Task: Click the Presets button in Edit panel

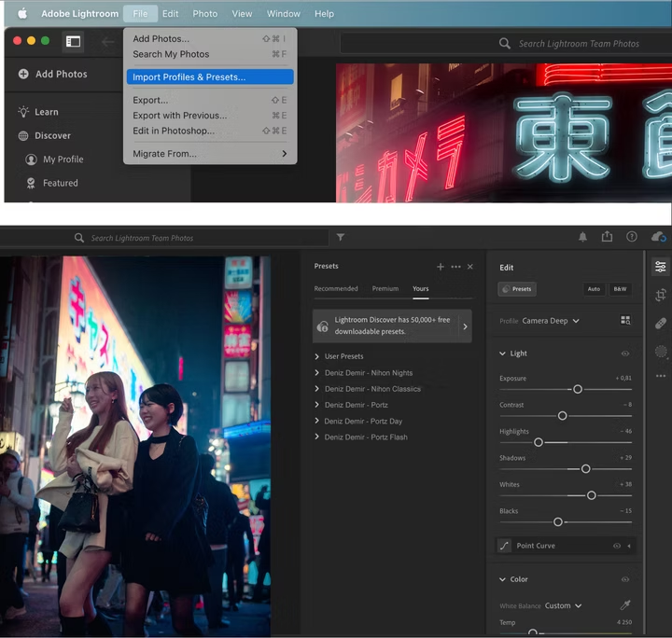Action: (517, 289)
